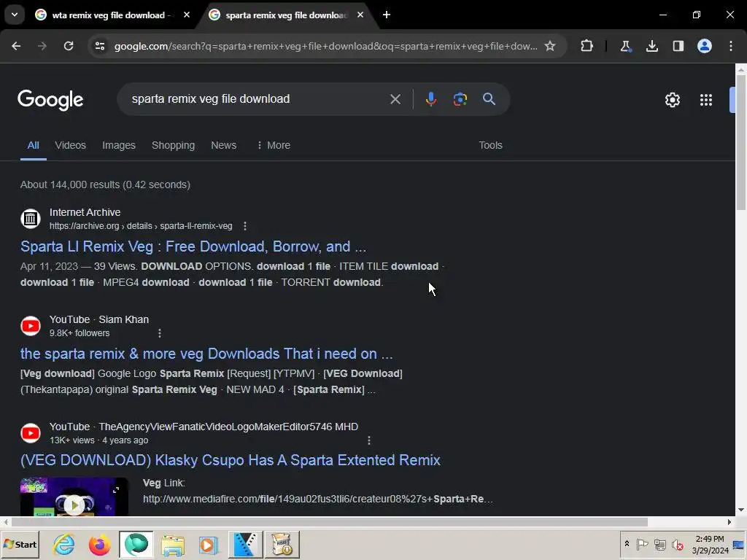Open the media player taskbar icon
Image resolution: width=747 pixels, height=560 pixels.
coord(208,544)
